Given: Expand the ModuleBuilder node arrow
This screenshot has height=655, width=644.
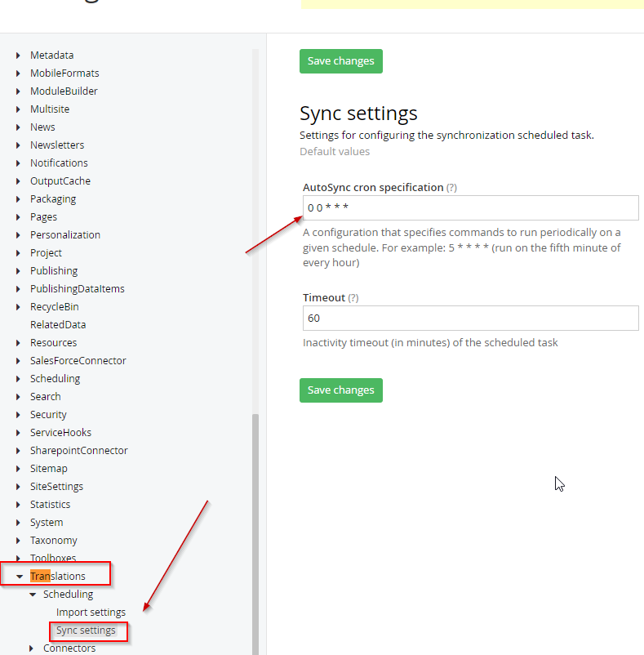Looking at the screenshot, I should [18, 91].
